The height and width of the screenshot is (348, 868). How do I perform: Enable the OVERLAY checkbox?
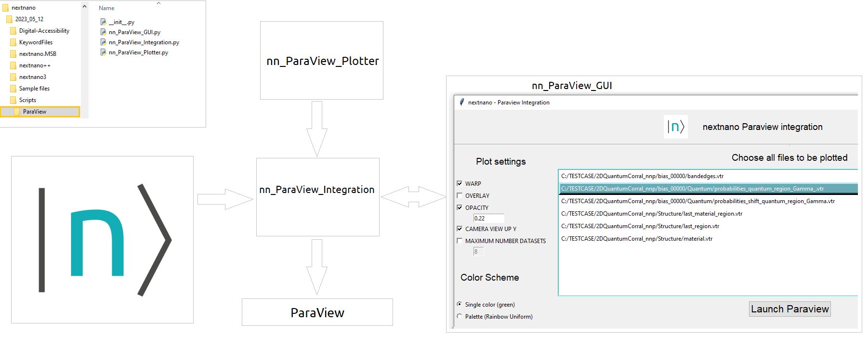(x=460, y=195)
